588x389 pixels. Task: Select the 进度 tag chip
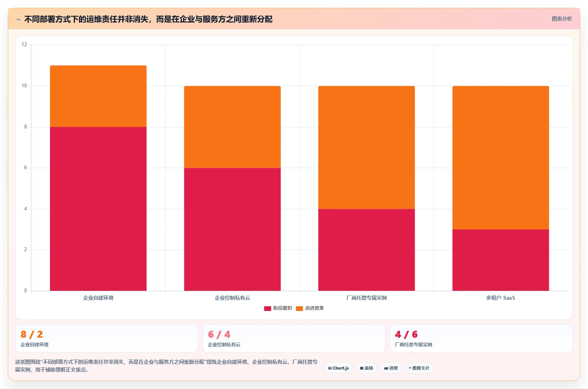point(391,368)
